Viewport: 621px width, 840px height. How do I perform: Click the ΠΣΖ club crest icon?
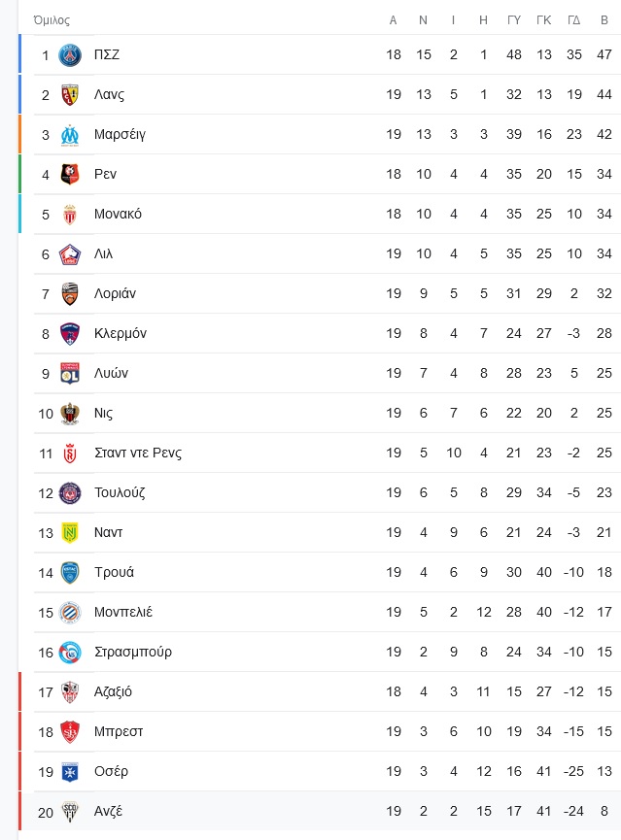tap(70, 55)
